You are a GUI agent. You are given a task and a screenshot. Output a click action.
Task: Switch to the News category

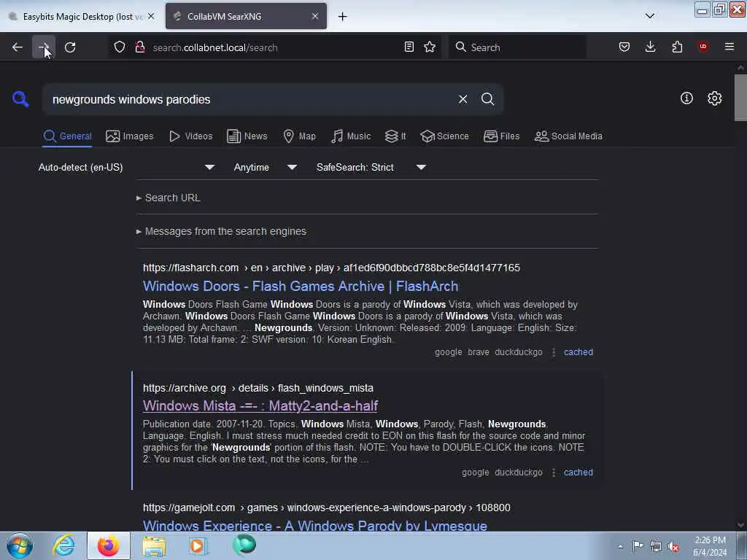[247, 136]
